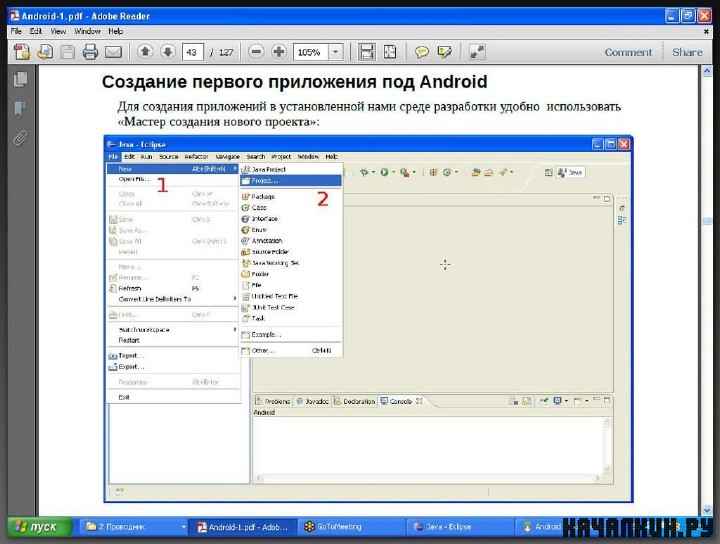
Task: Close the document with menu-bar x
Action: click(x=706, y=32)
